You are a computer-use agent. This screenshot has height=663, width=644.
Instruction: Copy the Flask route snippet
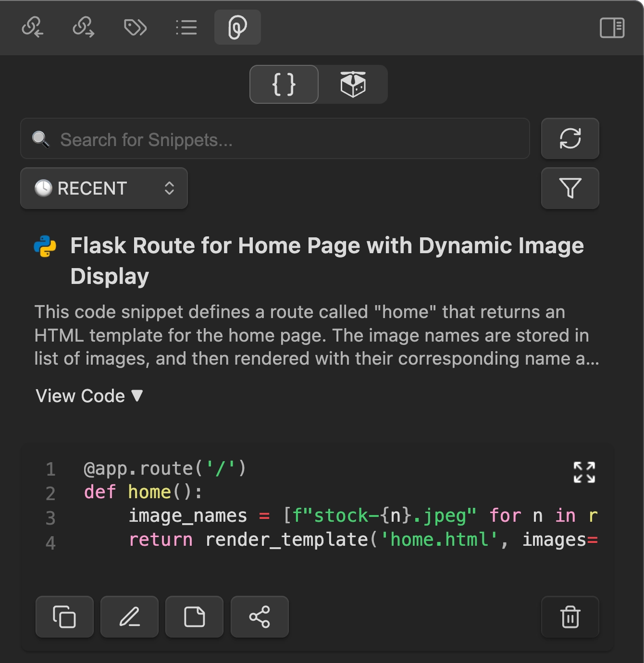coord(64,617)
